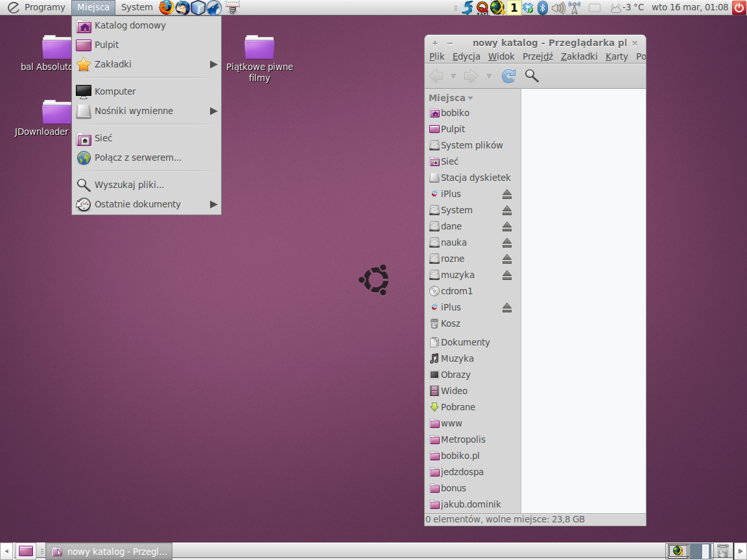Open the Bluetooth tray icon

tap(543, 8)
